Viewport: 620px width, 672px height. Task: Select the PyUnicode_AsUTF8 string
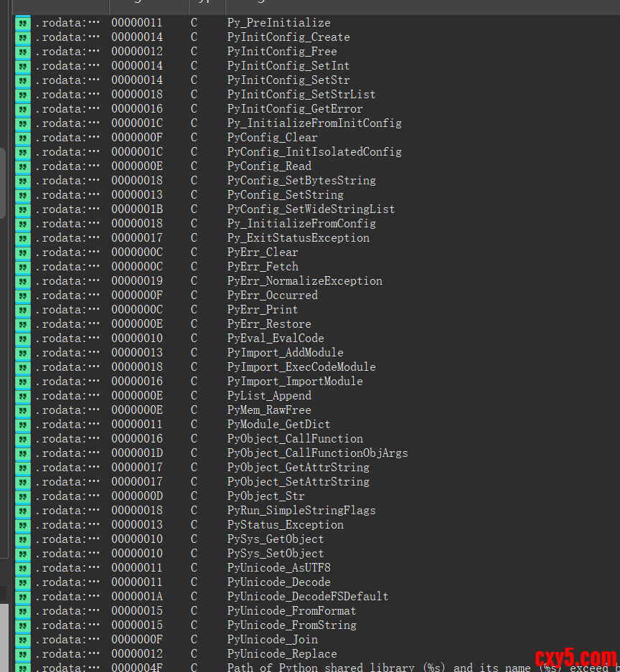click(278, 568)
